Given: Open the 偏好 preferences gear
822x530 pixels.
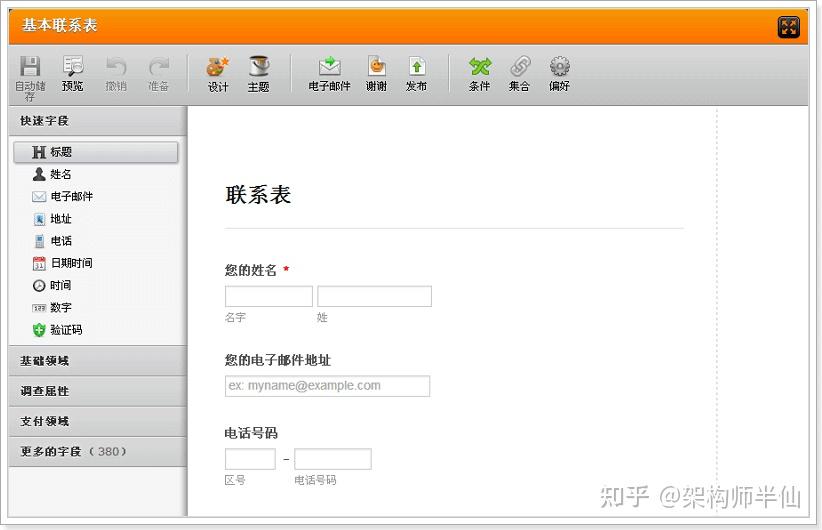Looking at the screenshot, I should 559,67.
